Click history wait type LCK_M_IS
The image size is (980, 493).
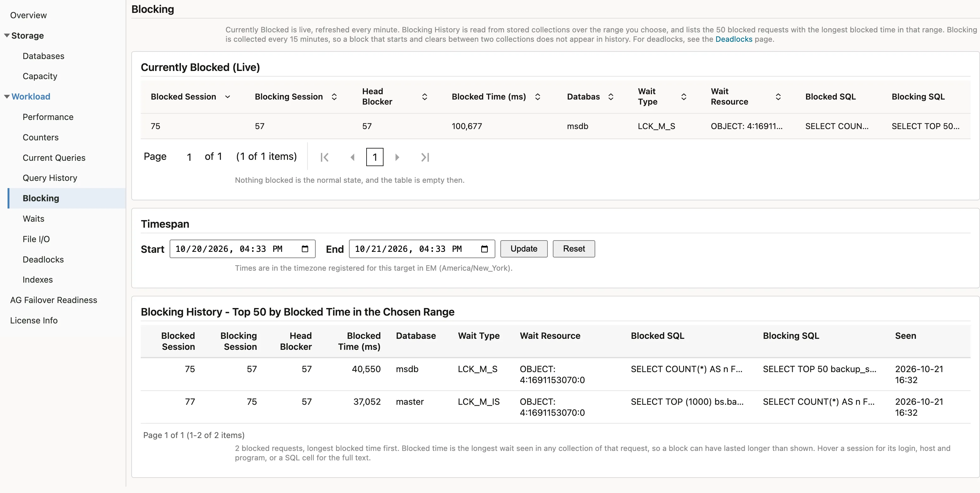click(479, 402)
